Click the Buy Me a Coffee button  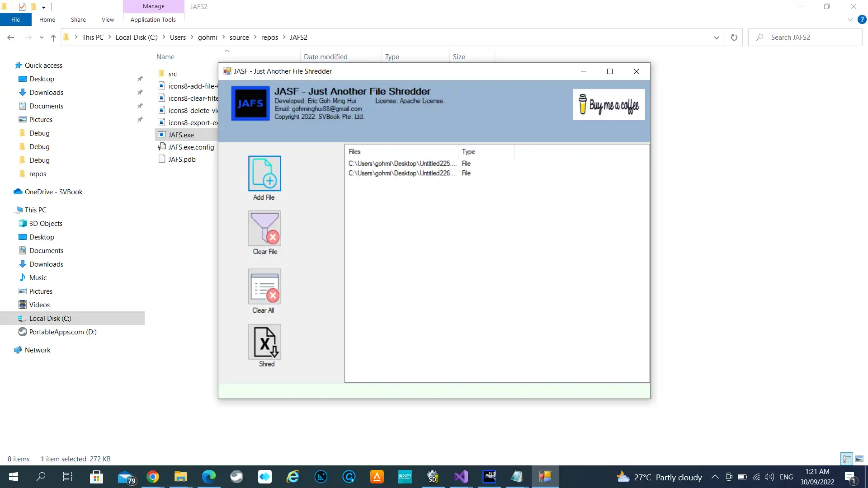tap(609, 104)
